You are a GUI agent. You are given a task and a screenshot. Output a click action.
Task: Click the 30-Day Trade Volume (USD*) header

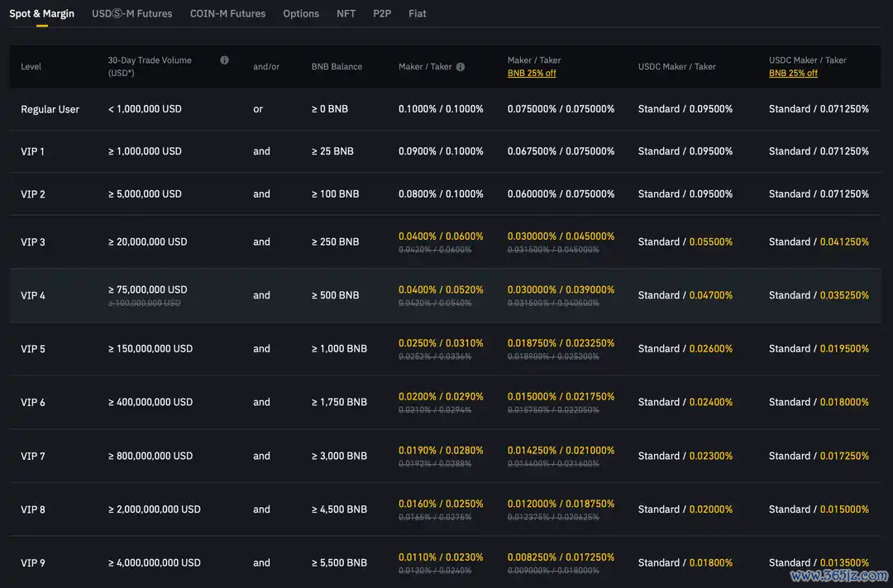150,66
